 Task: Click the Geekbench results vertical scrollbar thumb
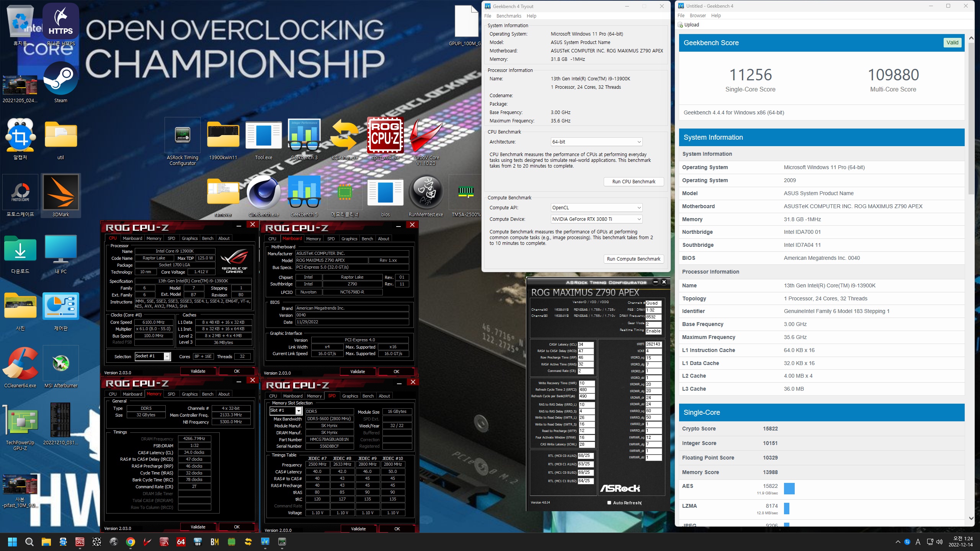click(x=971, y=119)
